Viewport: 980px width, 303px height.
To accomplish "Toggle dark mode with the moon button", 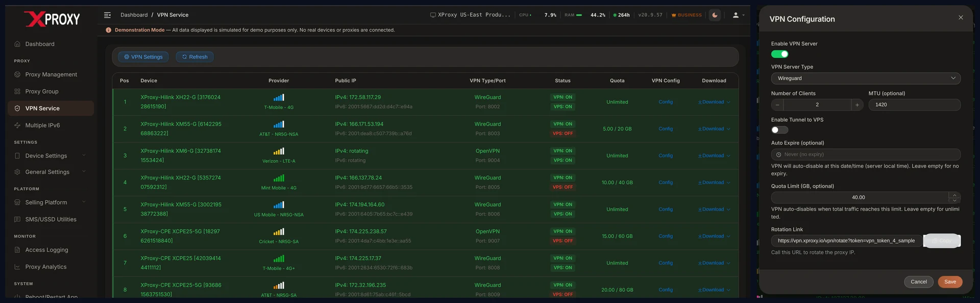I will [715, 15].
